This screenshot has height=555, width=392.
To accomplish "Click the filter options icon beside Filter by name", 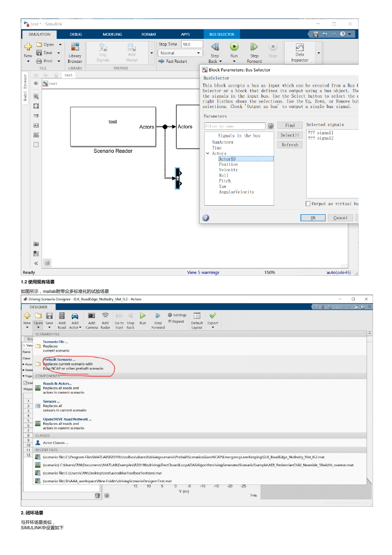I will tap(271, 126).
